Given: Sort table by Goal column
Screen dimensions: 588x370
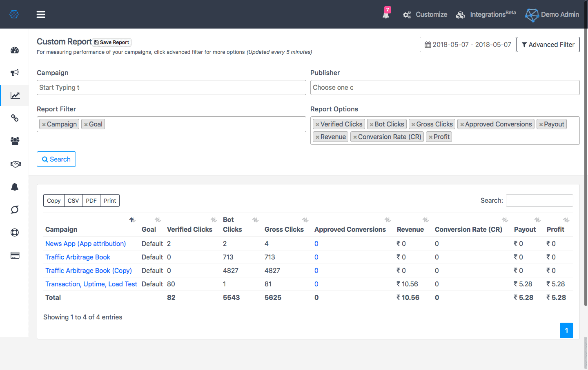Looking at the screenshot, I should [x=152, y=225].
